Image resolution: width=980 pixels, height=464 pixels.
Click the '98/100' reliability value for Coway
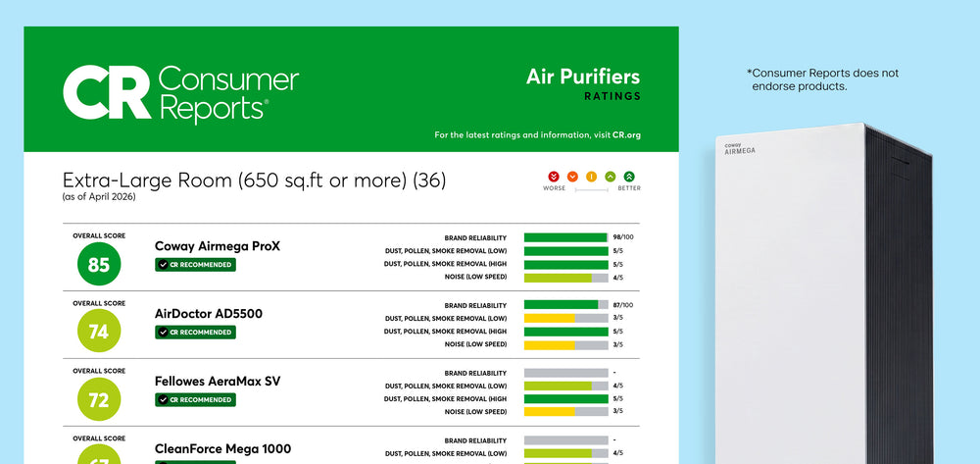623,237
